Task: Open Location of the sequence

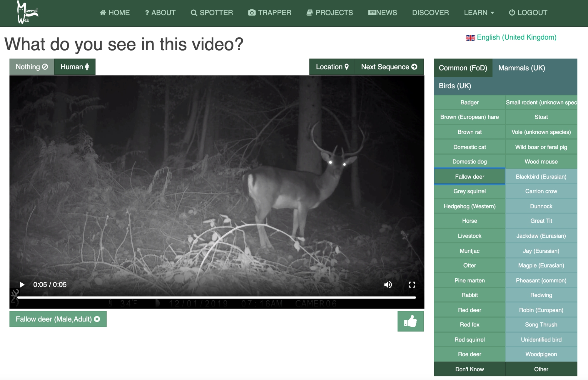Action: 332,67
